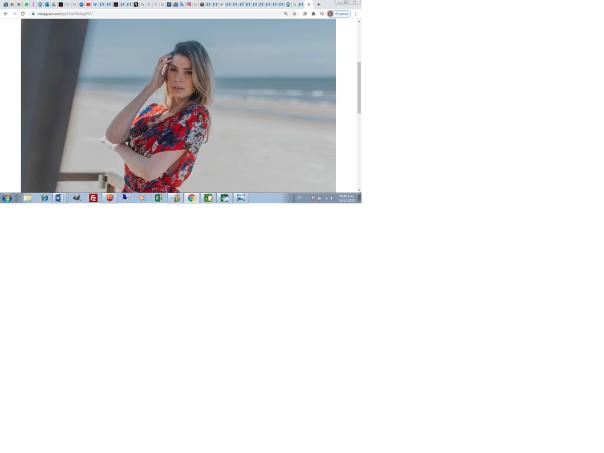Switch to the first browser tab
Viewport: 604px width, 453px height.
pos(5,4)
